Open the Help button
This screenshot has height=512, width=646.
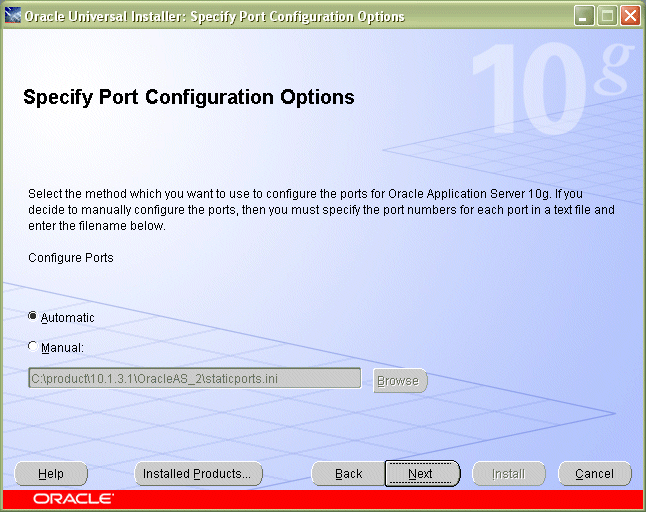tap(51, 474)
